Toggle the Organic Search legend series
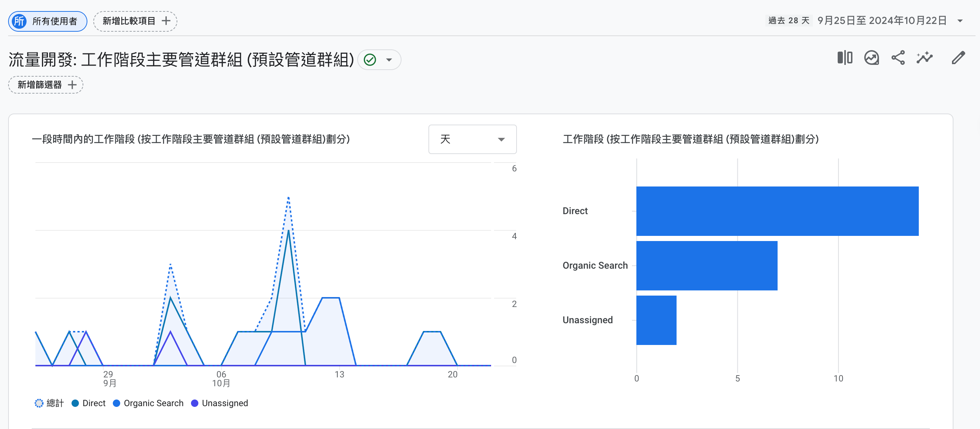 pyautogui.click(x=148, y=403)
